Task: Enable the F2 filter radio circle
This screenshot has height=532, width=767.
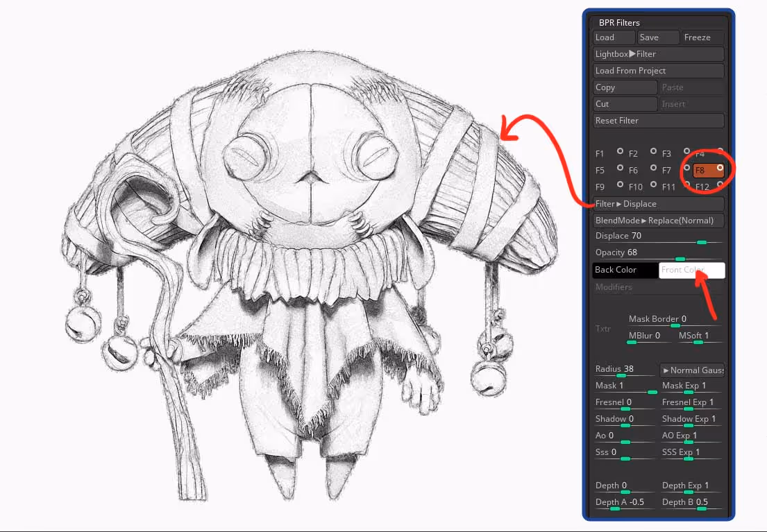Action: coord(653,151)
